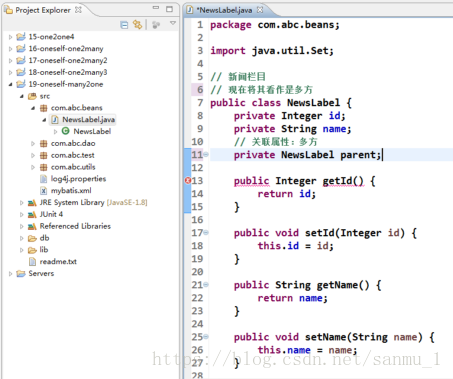
Task: Click the JUnit 4 library icon
Action: (x=32, y=214)
